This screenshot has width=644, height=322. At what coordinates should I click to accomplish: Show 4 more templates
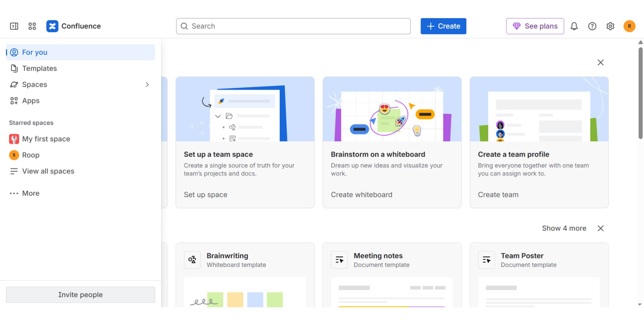coord(564,228)
